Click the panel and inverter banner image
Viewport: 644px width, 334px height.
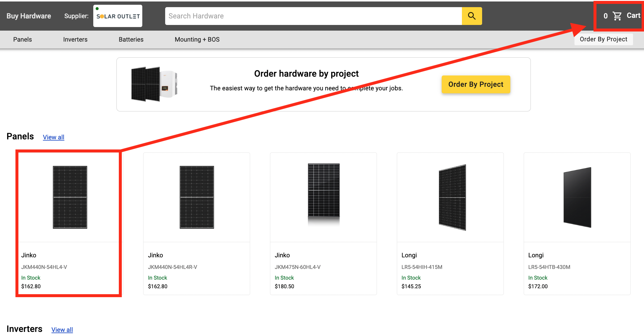pos(154,84)
